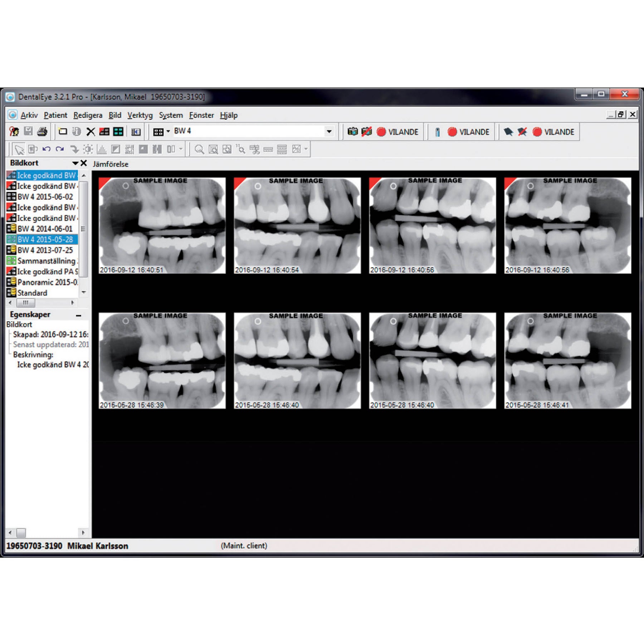This screenshot has width=644, height=644.
Task: Toggle circle marker on the 15:46:39 image
Action: tap(126, 321)
